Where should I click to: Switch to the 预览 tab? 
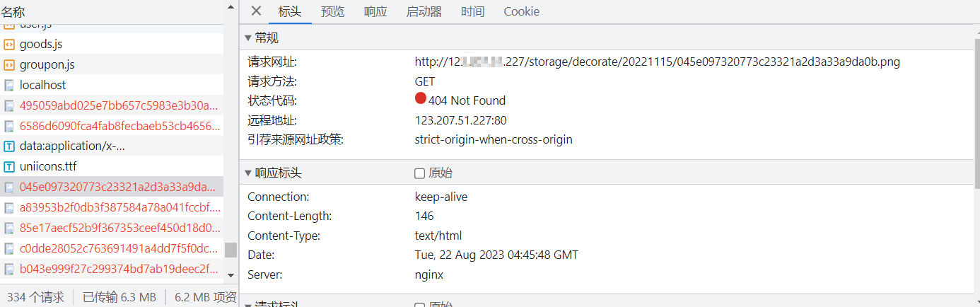332,11
